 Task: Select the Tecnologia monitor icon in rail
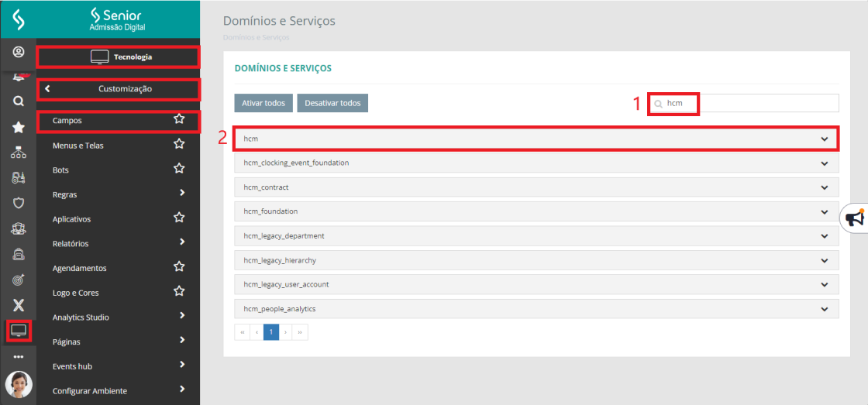(x=19, y=331)
